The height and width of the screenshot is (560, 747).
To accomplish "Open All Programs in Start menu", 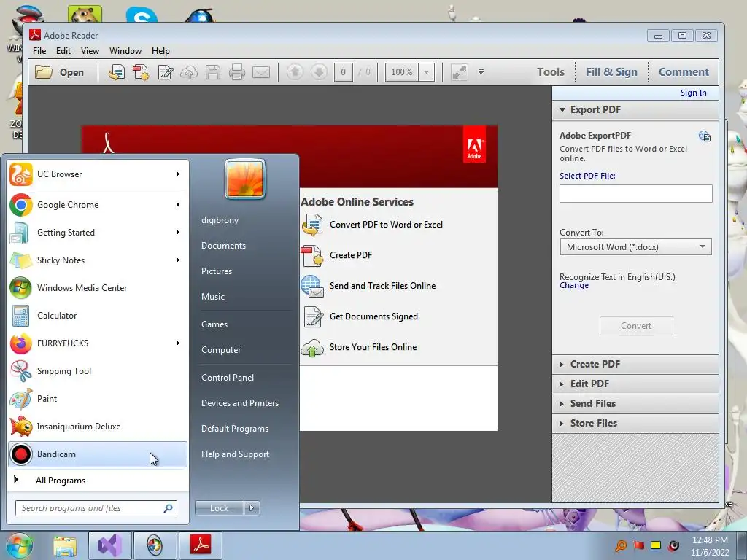I will click(x=61, y=481).
